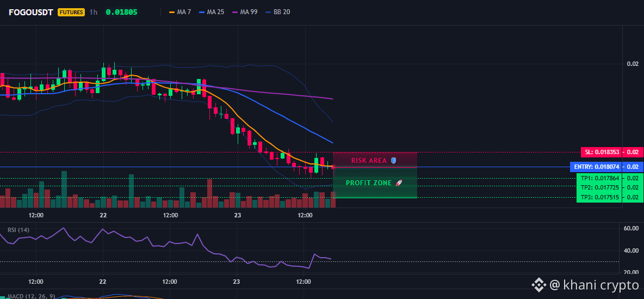Viewport: 644px width, 299px height.
Task: Click the PROFIT ZONE area
Action: click(x=375, y=182)
